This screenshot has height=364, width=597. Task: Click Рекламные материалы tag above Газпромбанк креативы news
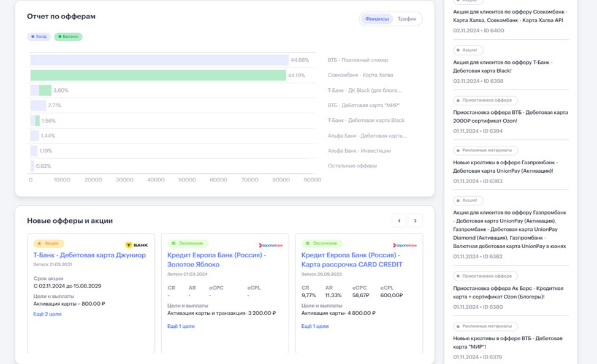pos(485,150)
